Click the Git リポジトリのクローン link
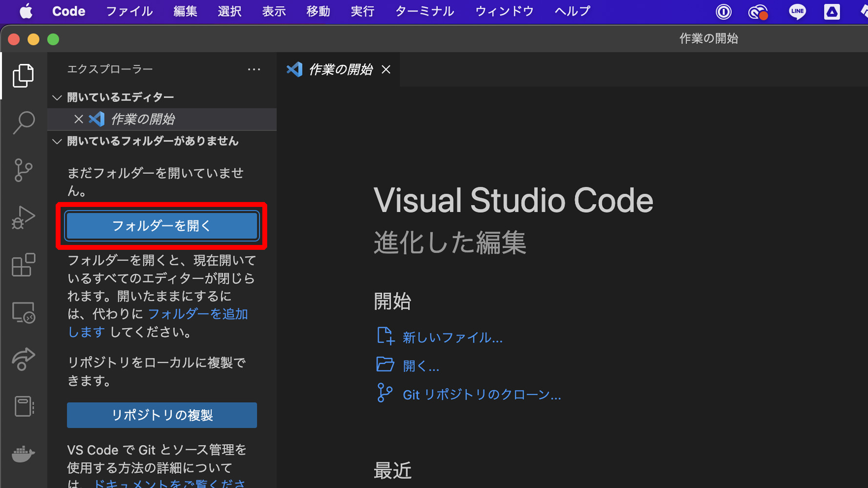 point(481,394)
